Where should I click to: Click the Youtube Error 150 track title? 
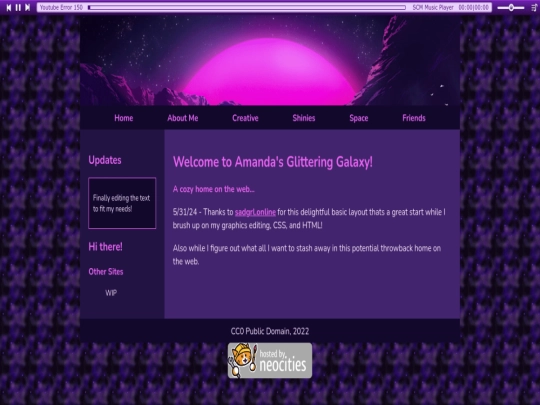61,8
